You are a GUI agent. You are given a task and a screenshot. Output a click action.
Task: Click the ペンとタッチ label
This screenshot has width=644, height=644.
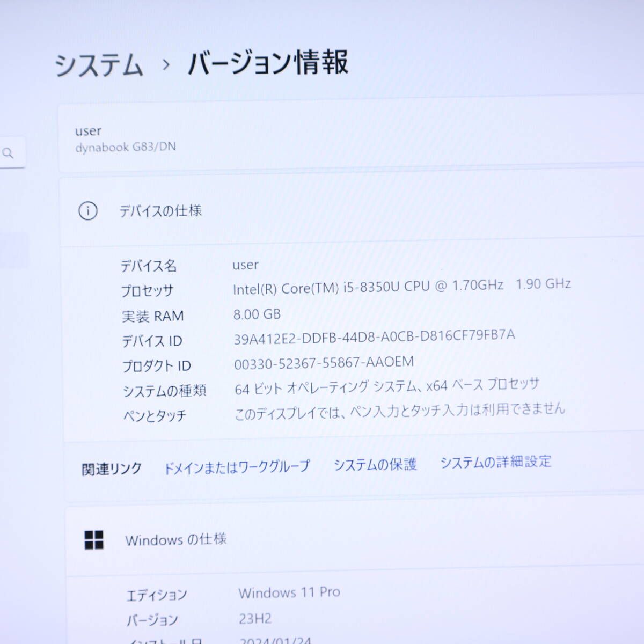click(155, 416)
